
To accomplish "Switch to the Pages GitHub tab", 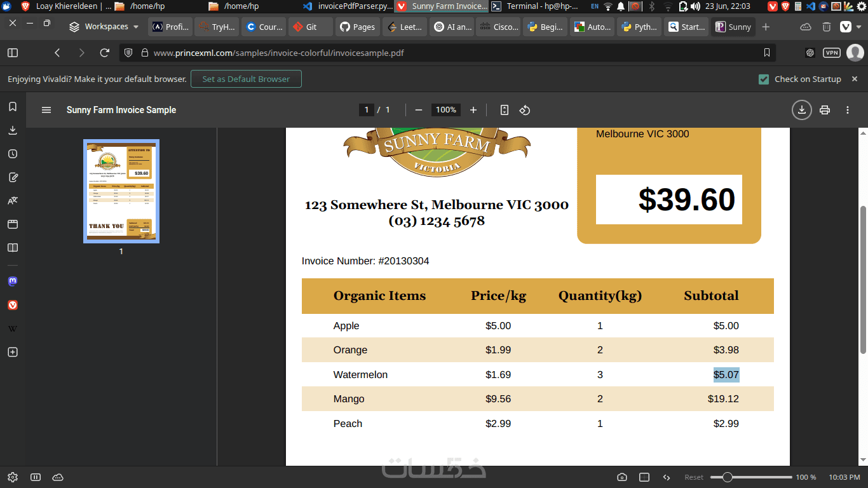I will [358, 27].
